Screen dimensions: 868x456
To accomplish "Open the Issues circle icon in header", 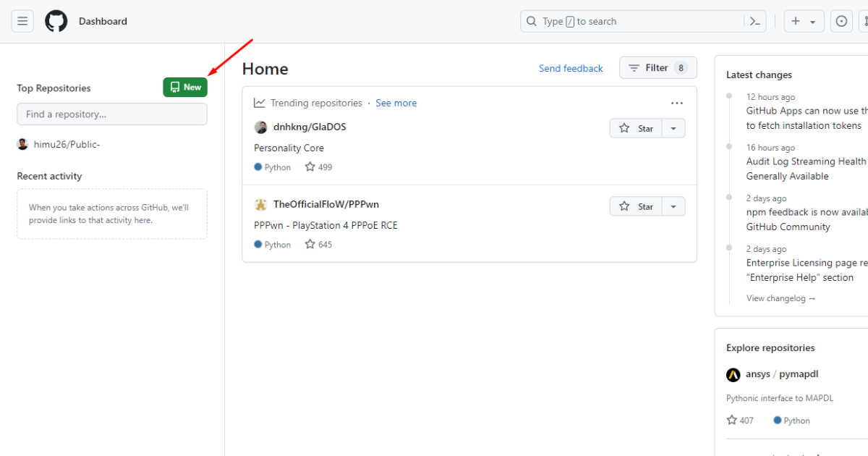I will point(841,21).
